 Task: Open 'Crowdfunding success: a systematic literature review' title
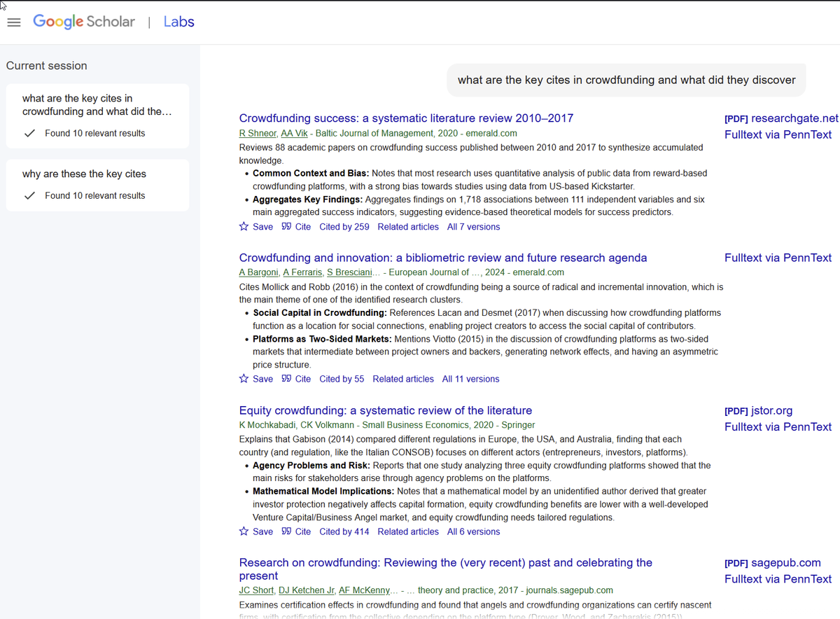[x=406, y=118]
